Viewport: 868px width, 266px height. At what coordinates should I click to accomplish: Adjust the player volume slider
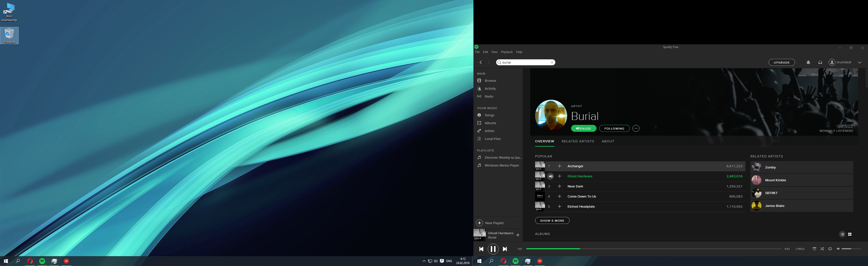pyautogui.click(x=851, y=249)
